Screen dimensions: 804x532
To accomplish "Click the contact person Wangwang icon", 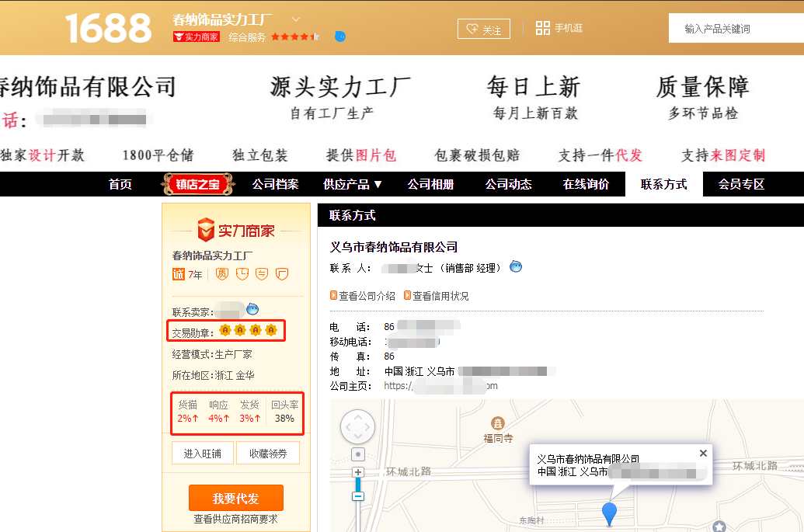I will point(516,266).
